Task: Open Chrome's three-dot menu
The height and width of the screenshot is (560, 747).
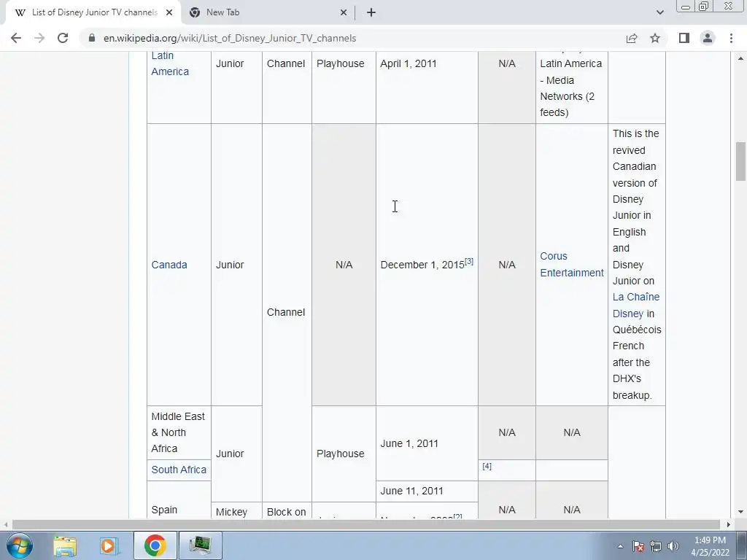Action: click(x=731, y=38)
